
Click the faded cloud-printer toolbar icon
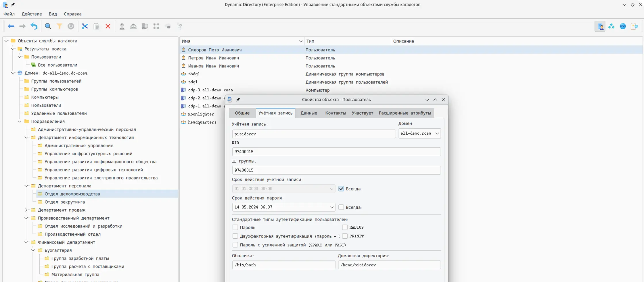[x=168, y=26]
